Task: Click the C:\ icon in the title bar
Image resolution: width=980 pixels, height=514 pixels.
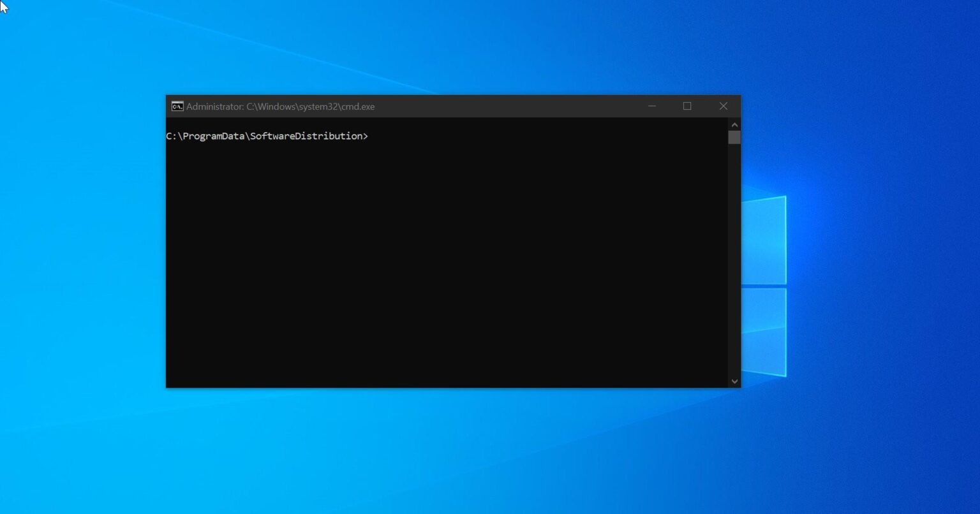Action: [x=176, y=106]
